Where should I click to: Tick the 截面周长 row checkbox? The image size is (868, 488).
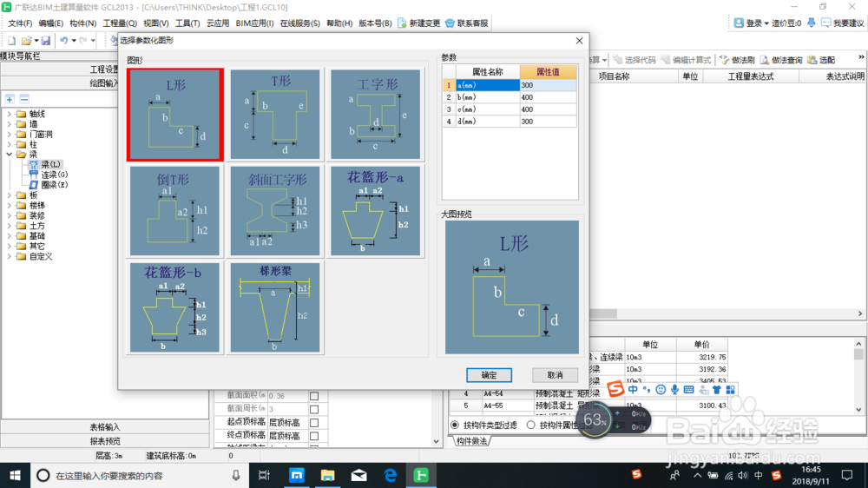[314, 409]
